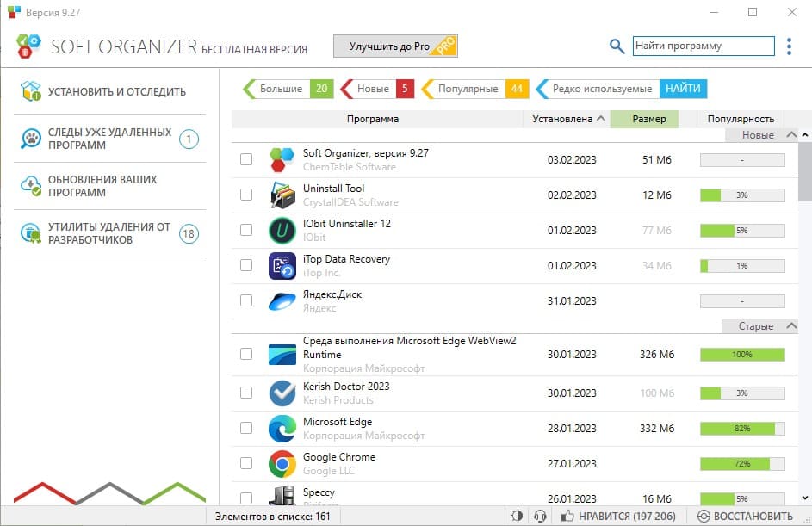Click the Google Chrome icon
Image resolution: width=812 pixels, height=526 pixels.
tap(282, 463)
